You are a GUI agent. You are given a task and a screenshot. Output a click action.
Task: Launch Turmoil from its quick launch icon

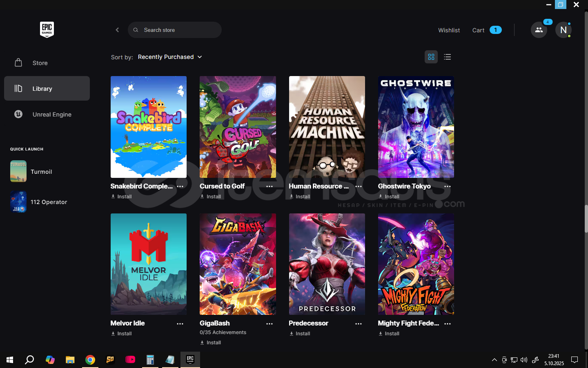(x=18, y=171)
